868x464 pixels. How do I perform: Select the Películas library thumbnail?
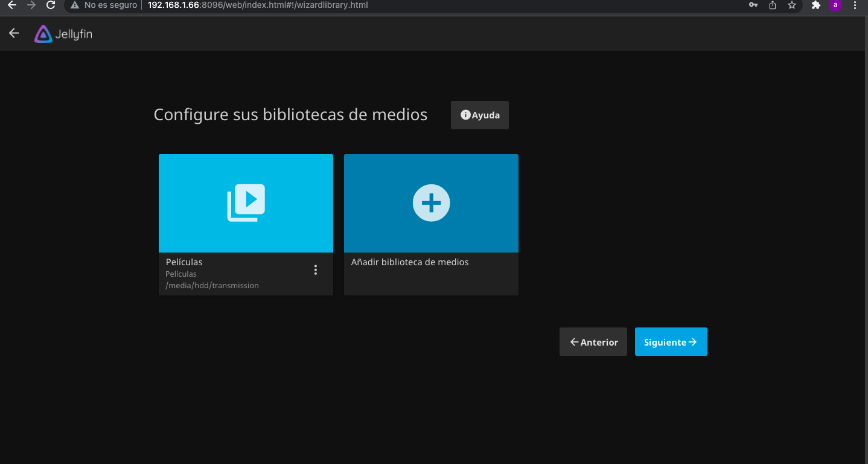[x=246, y=203]
